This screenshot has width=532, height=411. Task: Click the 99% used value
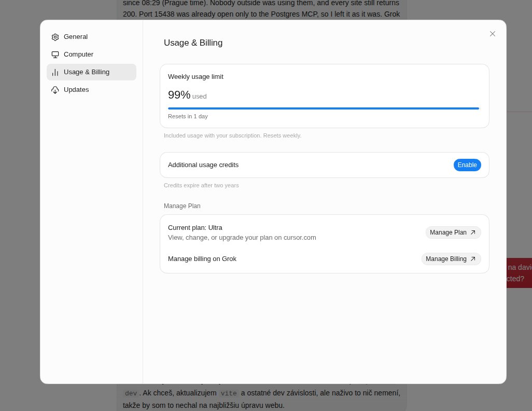[187, 95]
